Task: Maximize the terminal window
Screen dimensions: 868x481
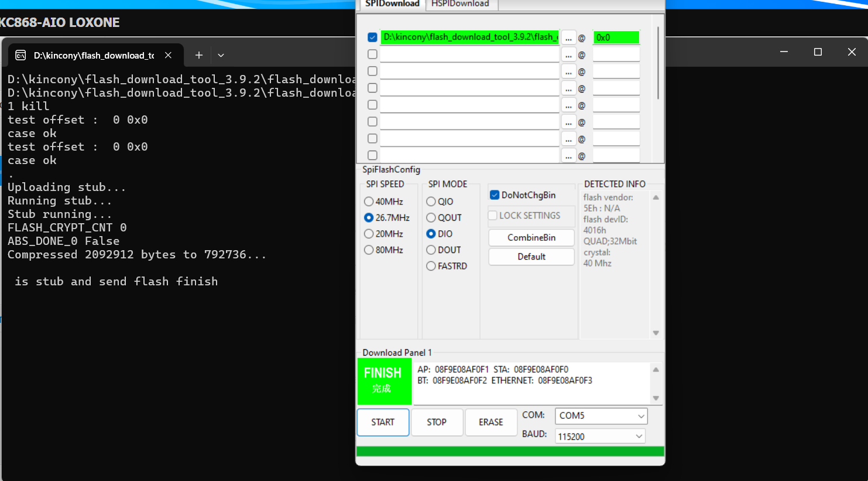Action: click(x=818, y=52)
